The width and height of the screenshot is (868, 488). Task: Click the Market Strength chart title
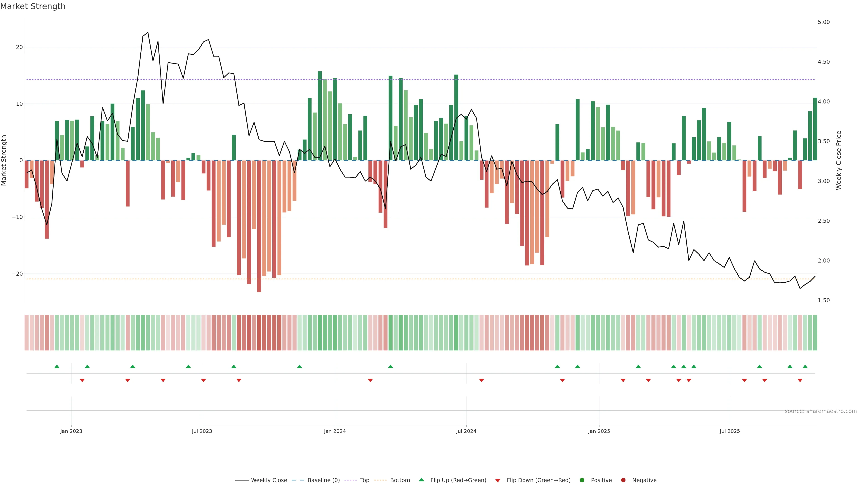(33, 6)
